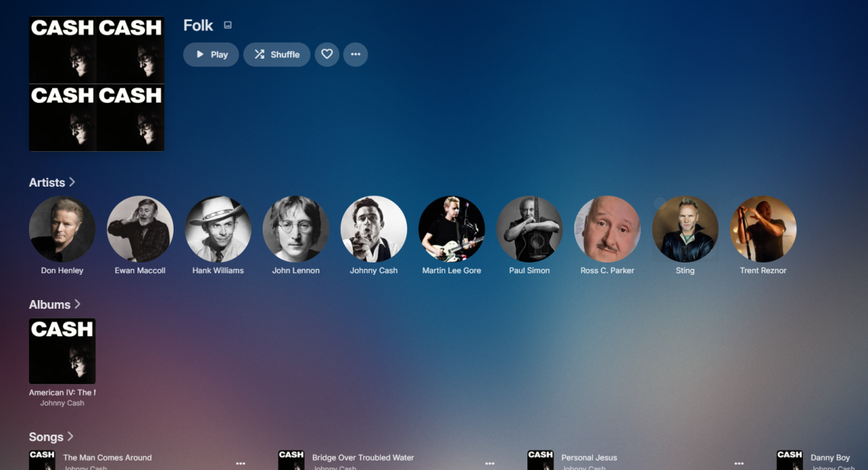Select the song Bridge Over Troubled Water
Screen dimensions: 868x470
tap(363, 458)
